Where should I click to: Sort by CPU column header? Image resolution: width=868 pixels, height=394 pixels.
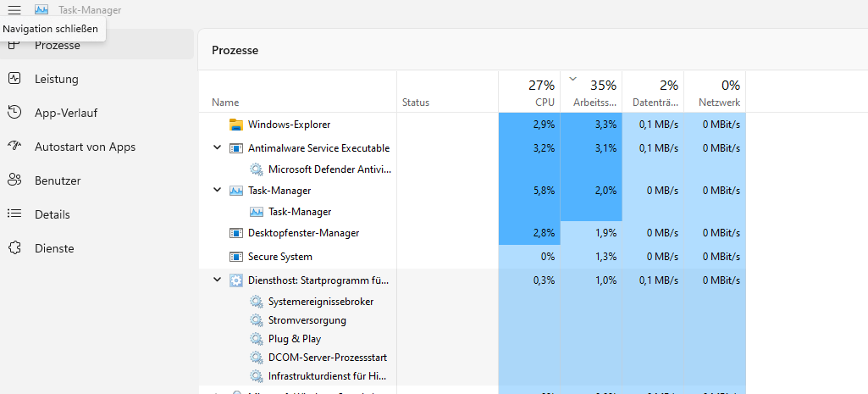529,92
